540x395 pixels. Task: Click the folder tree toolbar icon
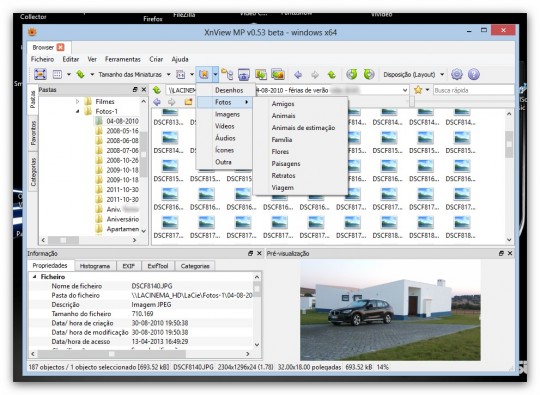[227, 74]
